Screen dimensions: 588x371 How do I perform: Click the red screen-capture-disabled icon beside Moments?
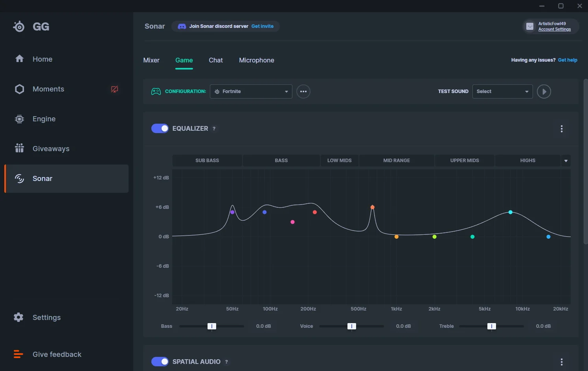pyautogui.click(x=114, y=89)
